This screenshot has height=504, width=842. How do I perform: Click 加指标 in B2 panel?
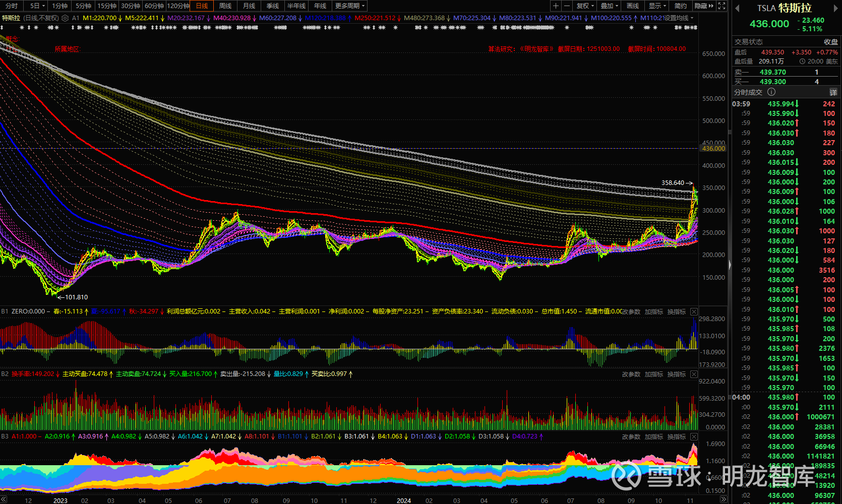click(x=653, y=374)
